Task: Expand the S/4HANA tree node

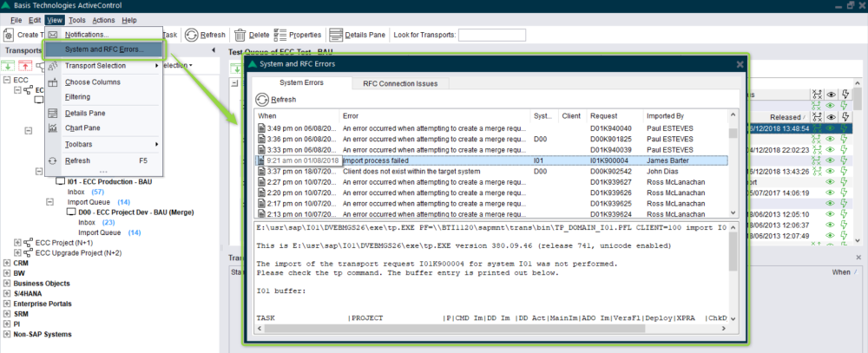Action: point(7,294)
